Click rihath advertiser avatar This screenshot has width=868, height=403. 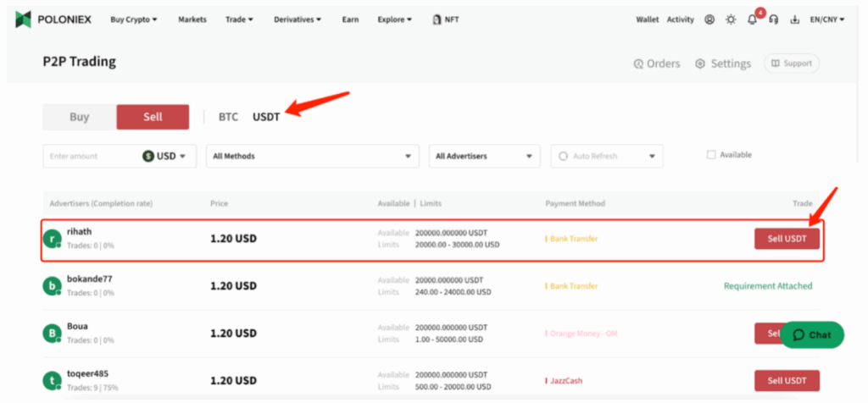53,239
